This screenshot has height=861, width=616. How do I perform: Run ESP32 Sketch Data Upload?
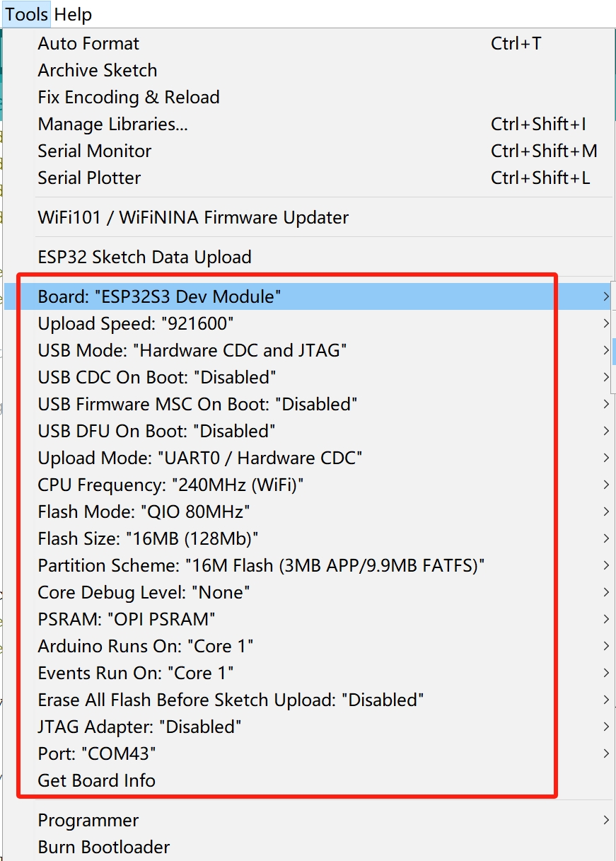pyautogui.click(x=308, y=258)
